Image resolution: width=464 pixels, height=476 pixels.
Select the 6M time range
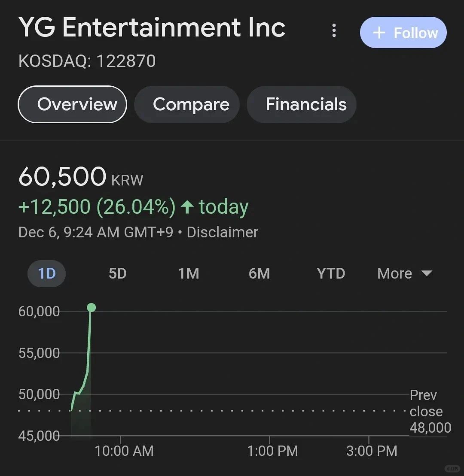(x=259, y=273)
